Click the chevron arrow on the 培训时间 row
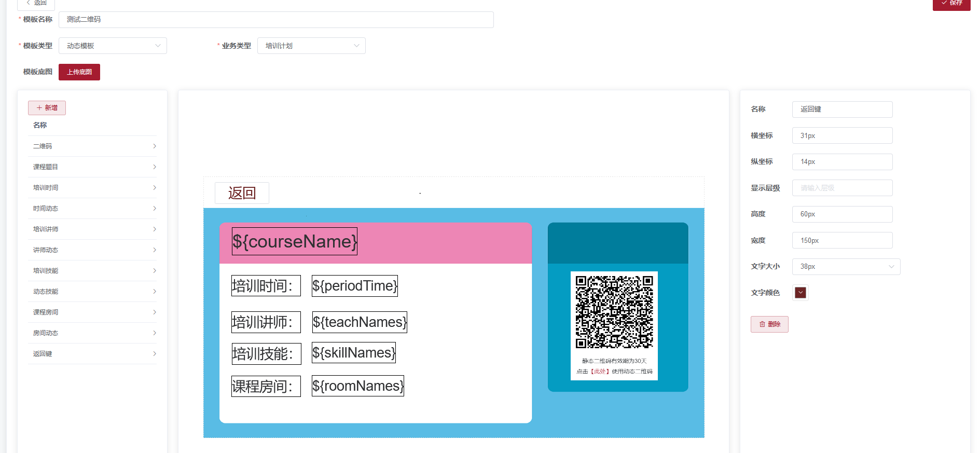980x453 pixels. point(155,188)
